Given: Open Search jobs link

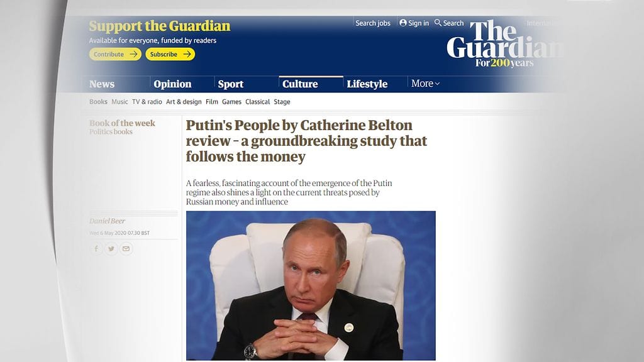Looking at the screenshot, I should tap(373, 23).
